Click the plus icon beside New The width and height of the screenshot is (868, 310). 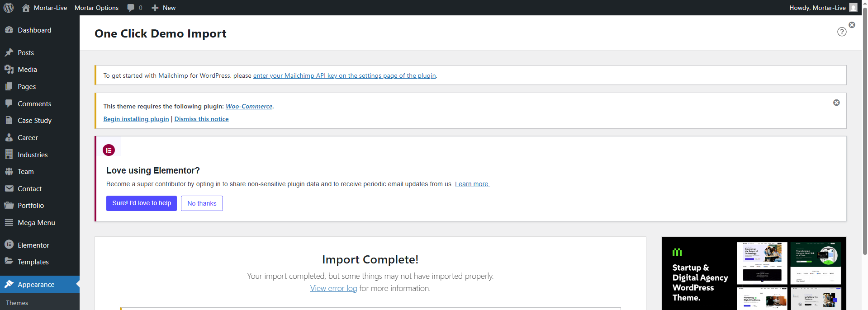point(155,8)
